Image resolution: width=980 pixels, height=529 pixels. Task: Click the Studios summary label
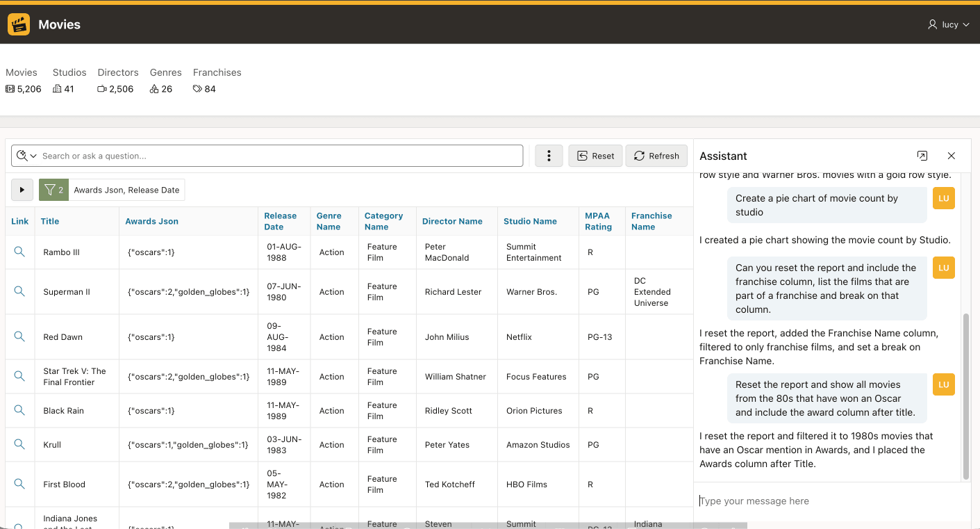click(69, 72)
